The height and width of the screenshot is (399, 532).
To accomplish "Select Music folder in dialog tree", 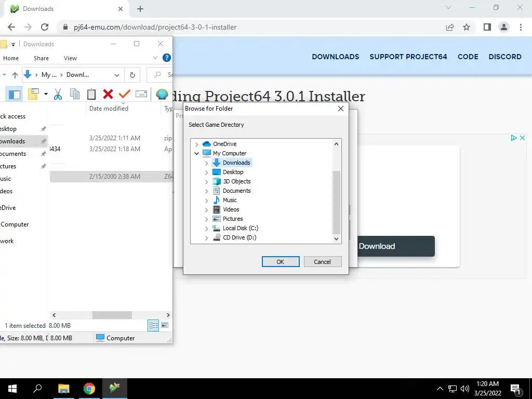I will click(x=230, y=200).
